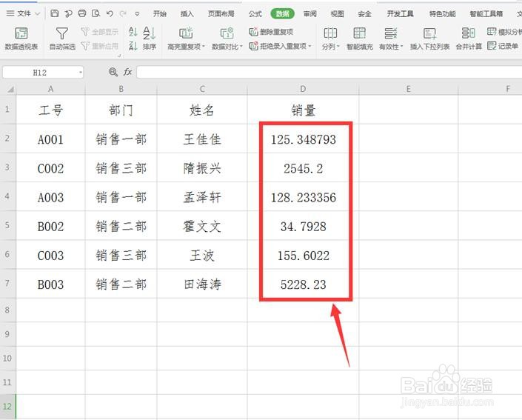Open the sort group dialog launcher
The image size is (522, 420).
(119, 56)
